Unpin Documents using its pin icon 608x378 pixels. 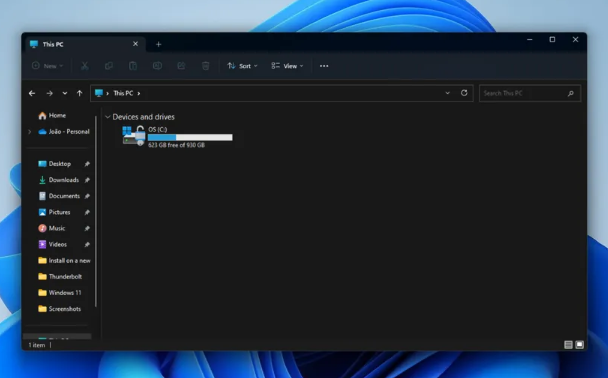[x=87, y=196]
